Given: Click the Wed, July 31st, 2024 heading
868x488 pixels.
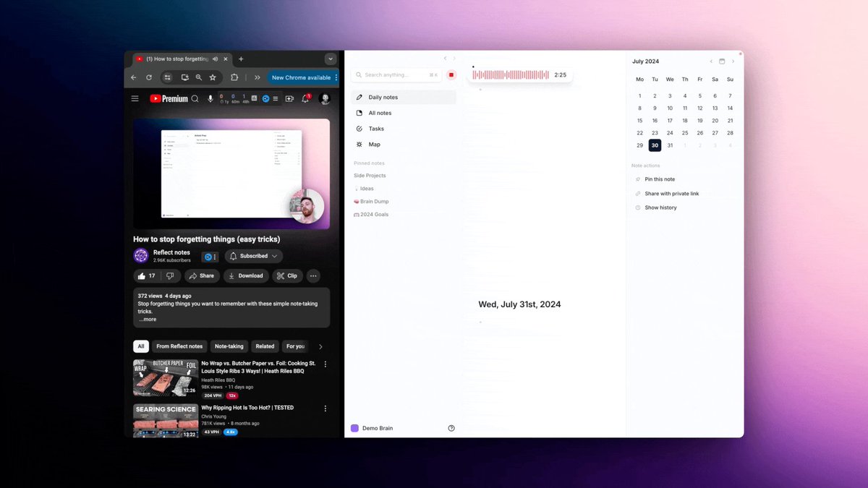Looking at the screenshot, I should coord(519,304).
